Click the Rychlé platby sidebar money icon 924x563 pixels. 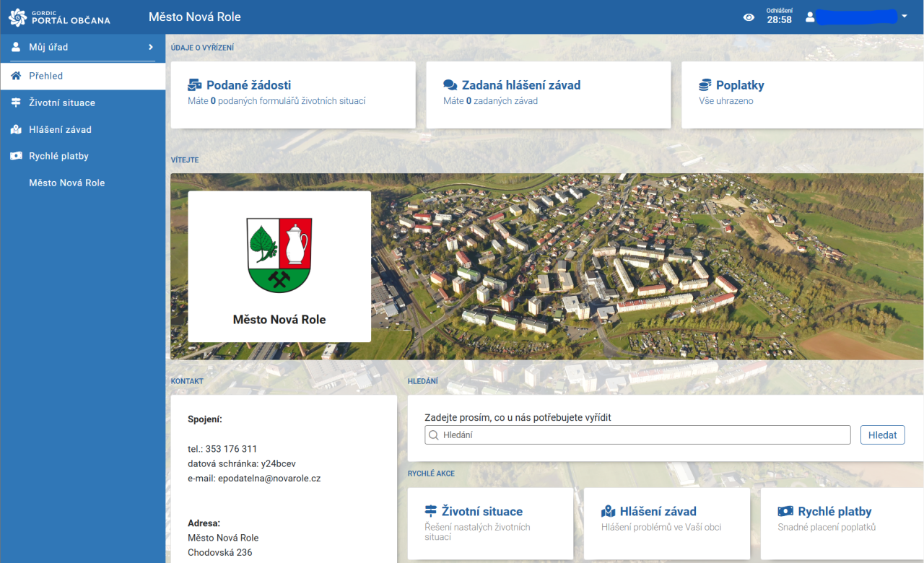(x=16, y=156)
